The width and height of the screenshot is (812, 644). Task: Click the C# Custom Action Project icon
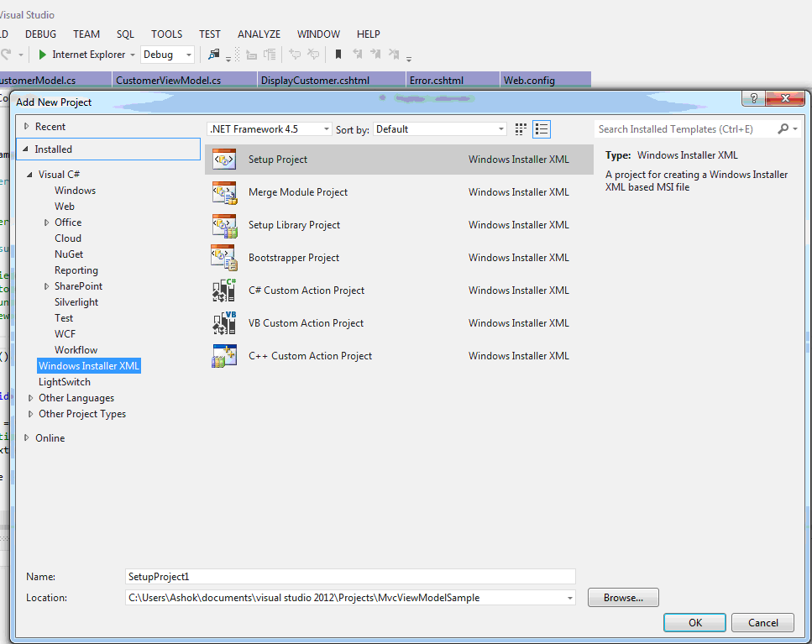click(224, 290)
